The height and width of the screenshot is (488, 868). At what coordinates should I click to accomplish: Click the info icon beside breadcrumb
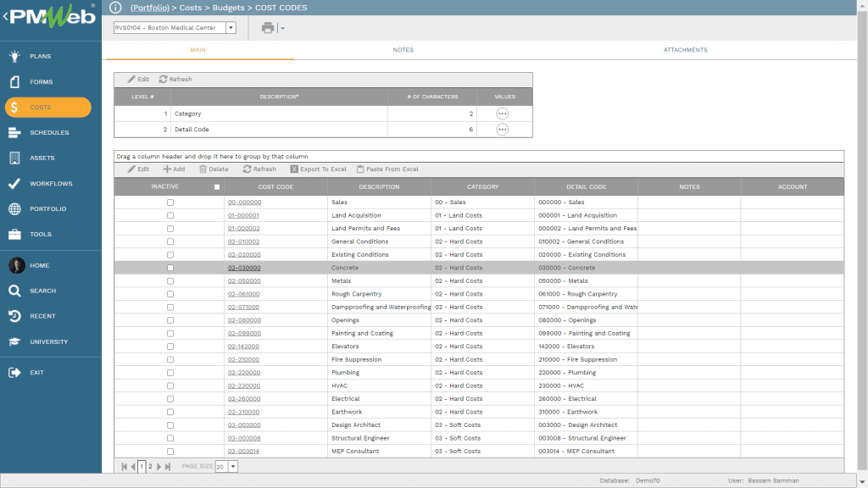pos(115,8)
